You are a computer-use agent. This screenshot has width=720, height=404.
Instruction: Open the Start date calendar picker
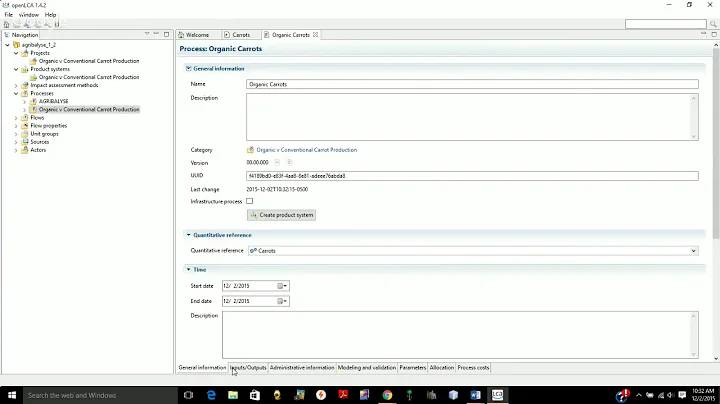(282, 286)
